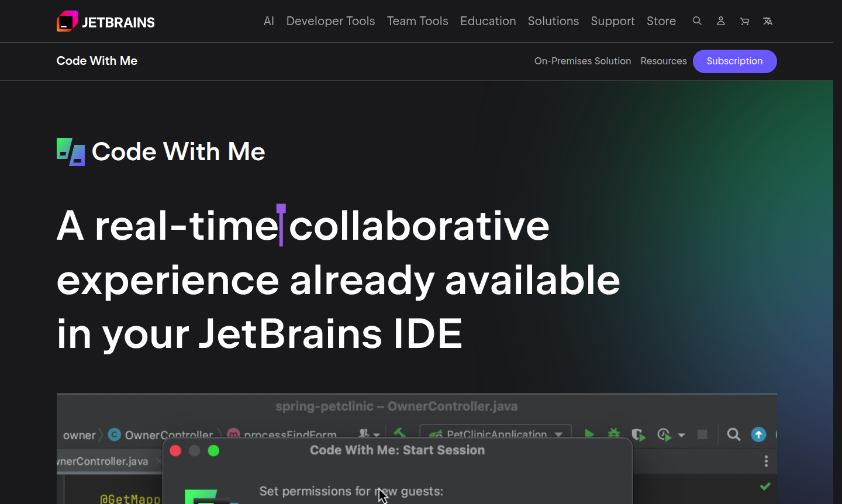Open the Store menu item
Screen dimensions: 842x504
(661, 21)
